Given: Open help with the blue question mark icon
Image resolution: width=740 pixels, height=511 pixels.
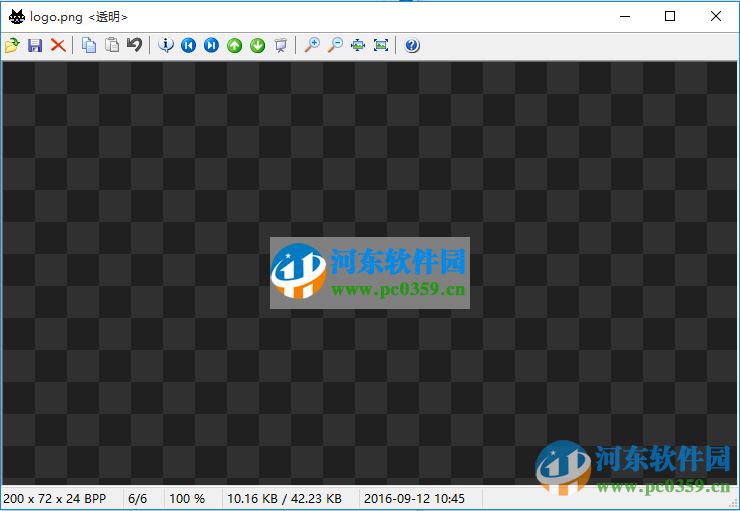Looking at the screenshot, I should click(x=412, y=45).
